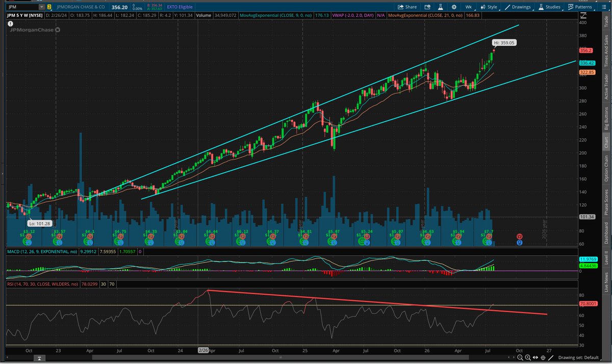Image resolution: width=612 pixels, height=364 pixels.
Task: Click the news/alert card icon beside Share
Action: pyautogui.click(x=427, y=7)
